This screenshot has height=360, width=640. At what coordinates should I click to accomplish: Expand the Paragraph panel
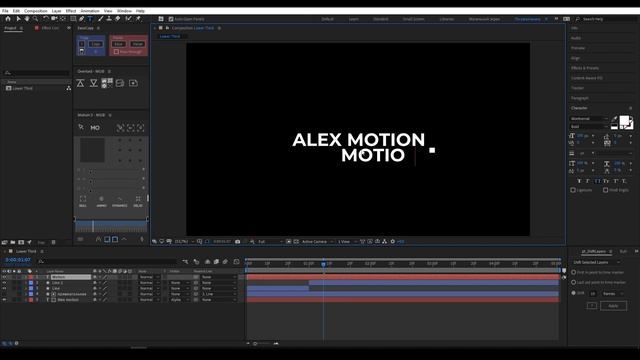click(580, 98)
